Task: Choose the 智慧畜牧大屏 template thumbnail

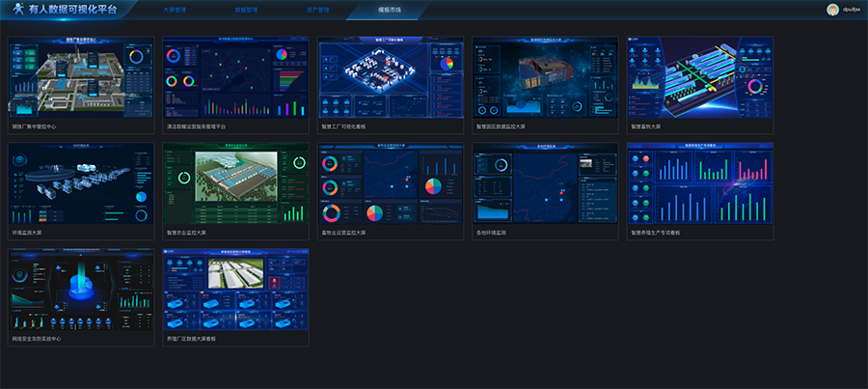Action: (699, 78)
